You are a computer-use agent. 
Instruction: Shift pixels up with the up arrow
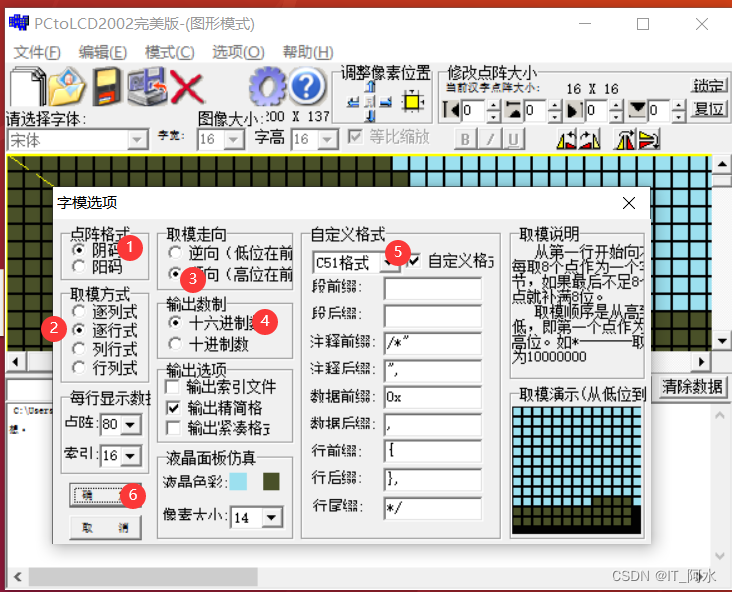[x=371, y=86]
